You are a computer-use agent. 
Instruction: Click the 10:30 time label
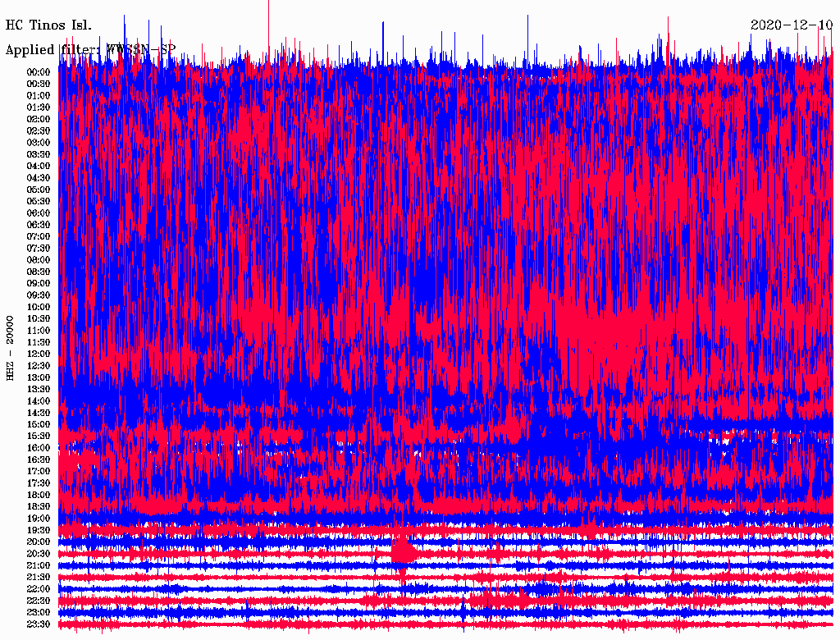click(x=38, y=318)
